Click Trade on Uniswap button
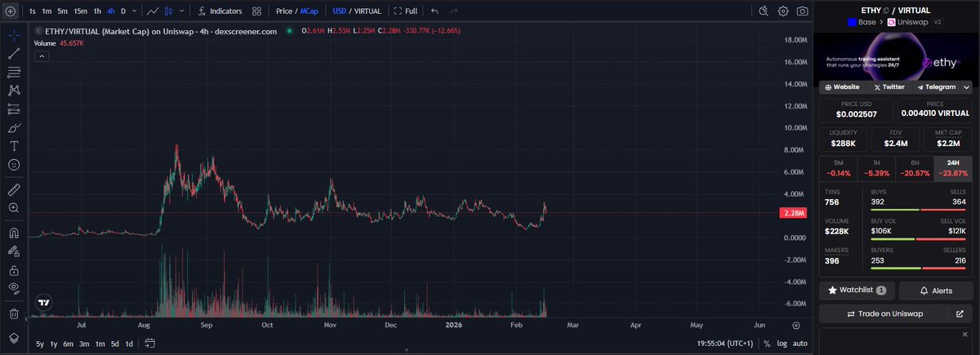The height and width of the screenshot is (355, 980). pyautogui.click(x=884, y=313)
